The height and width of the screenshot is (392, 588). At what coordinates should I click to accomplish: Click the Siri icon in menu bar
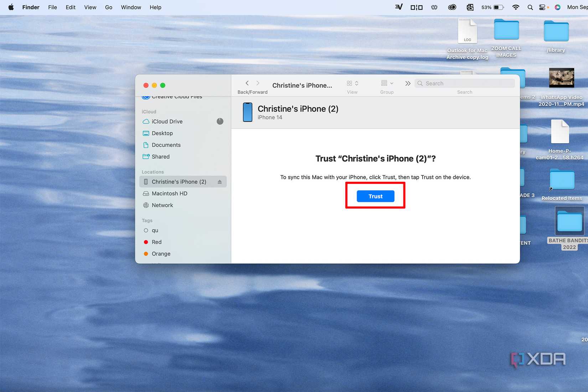(x=558, y=7)
